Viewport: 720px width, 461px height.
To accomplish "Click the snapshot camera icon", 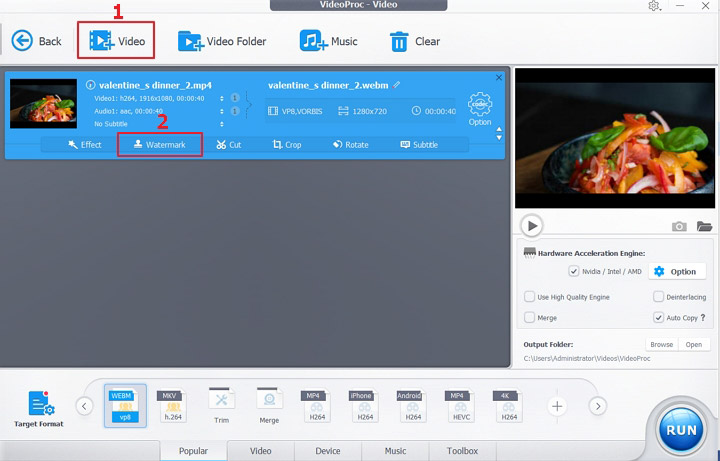I will (679, 226).
